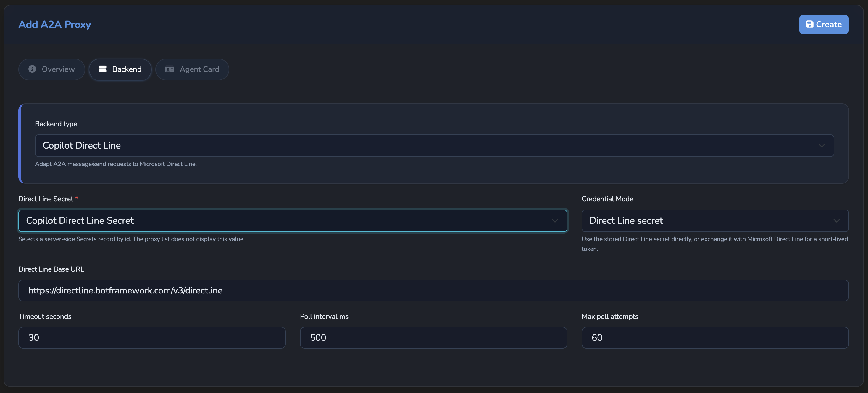Click the Poll interval ms label
The image size is (868, 393).
tap(324, 316)
